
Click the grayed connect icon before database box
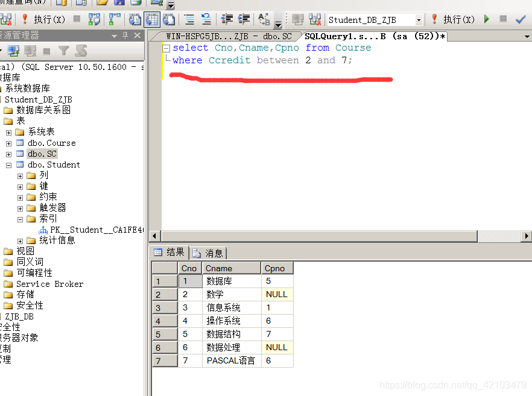(x=297, y=19)
